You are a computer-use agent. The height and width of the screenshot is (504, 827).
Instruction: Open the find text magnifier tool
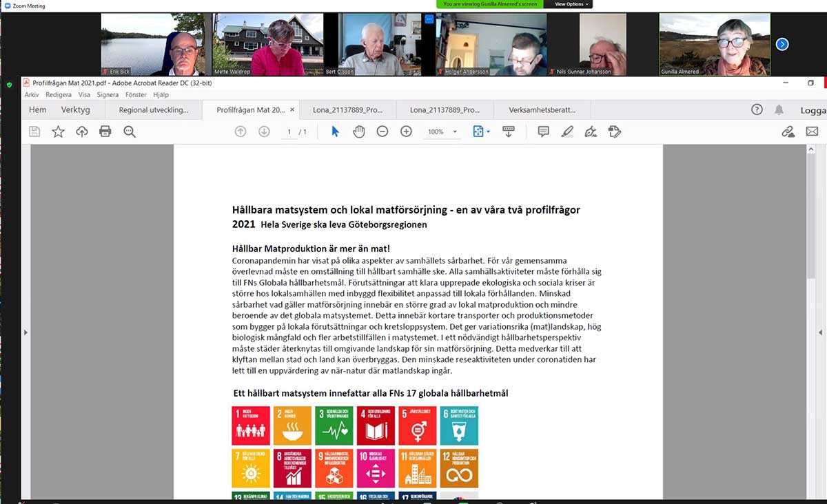(x=130, y=132)
